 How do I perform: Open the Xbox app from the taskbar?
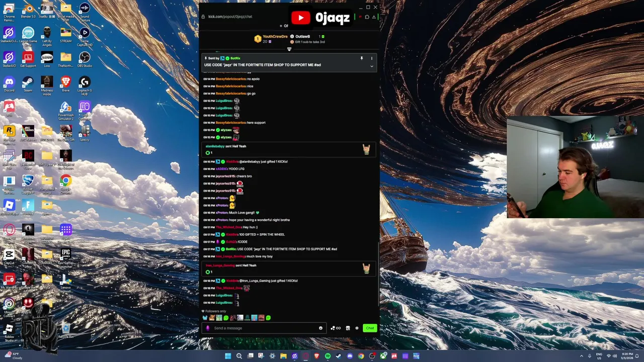383,356
